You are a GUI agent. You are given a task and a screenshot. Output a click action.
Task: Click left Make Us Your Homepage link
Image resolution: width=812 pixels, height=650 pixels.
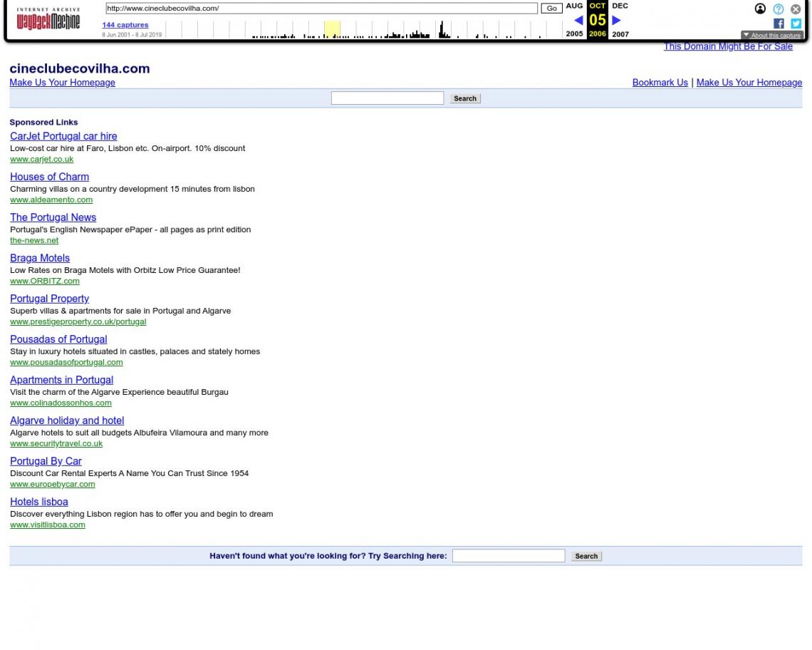[x=62, y=83]
